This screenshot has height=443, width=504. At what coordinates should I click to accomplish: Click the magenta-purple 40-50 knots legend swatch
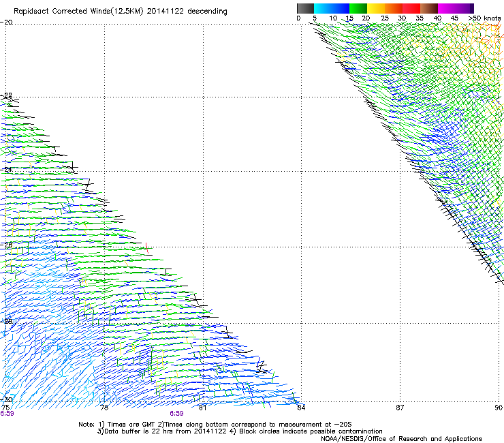pos(456,8)
